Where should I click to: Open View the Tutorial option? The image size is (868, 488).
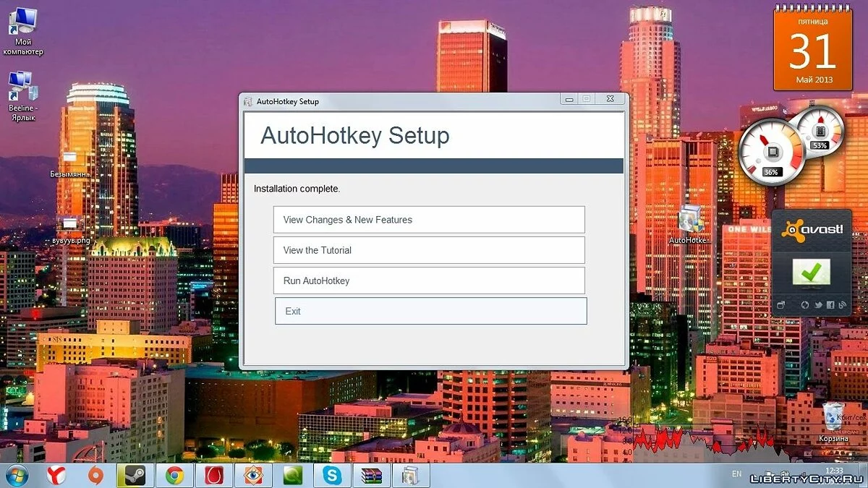[x=428, y=250]
